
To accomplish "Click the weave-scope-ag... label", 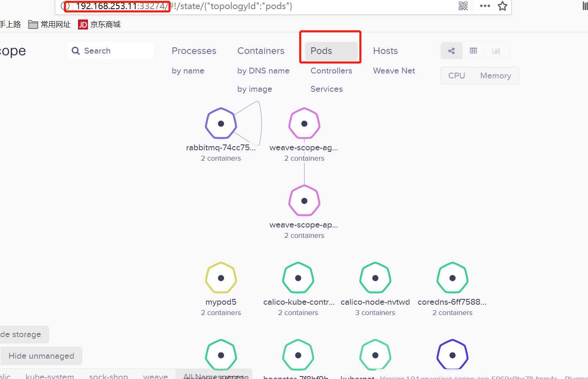I will pos(304,147).
